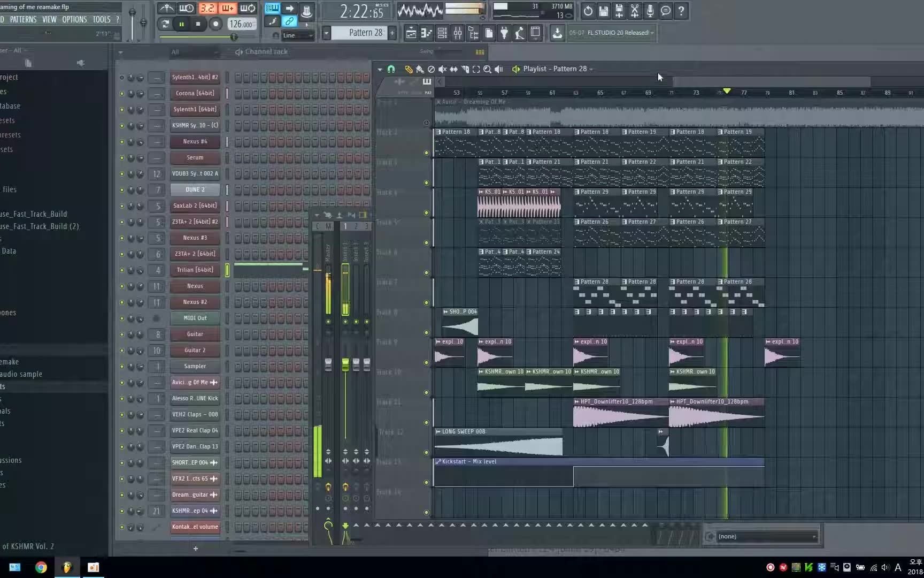Open the pattern selector dropdown arrow
The width and height of the screenshot is (924, 578).
click(x=326, y=33)
